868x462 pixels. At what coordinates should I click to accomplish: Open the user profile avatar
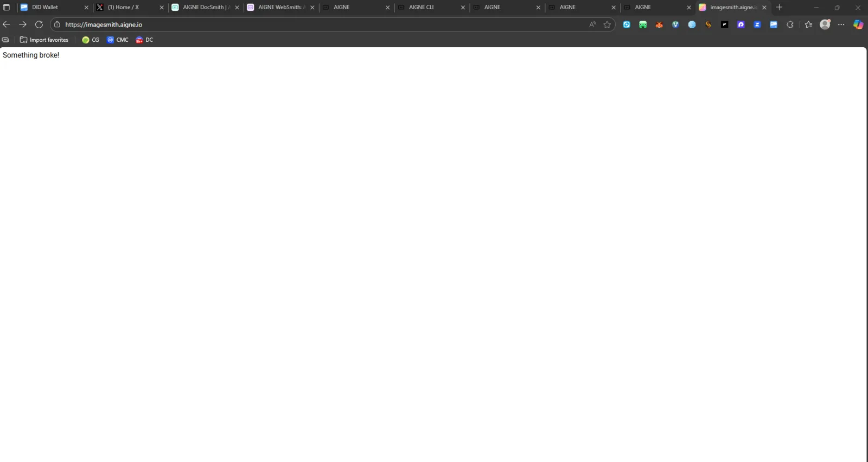click(825, 24)
